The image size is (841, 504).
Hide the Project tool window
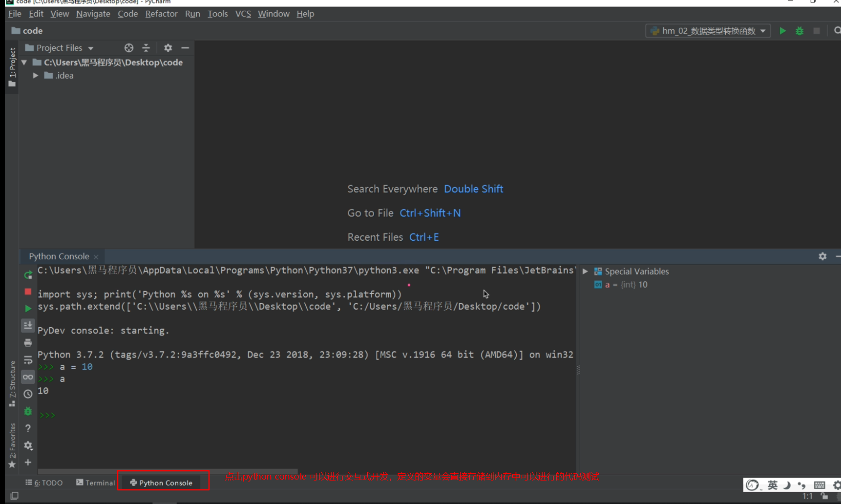pyautogui.click(x=185, y=48)
